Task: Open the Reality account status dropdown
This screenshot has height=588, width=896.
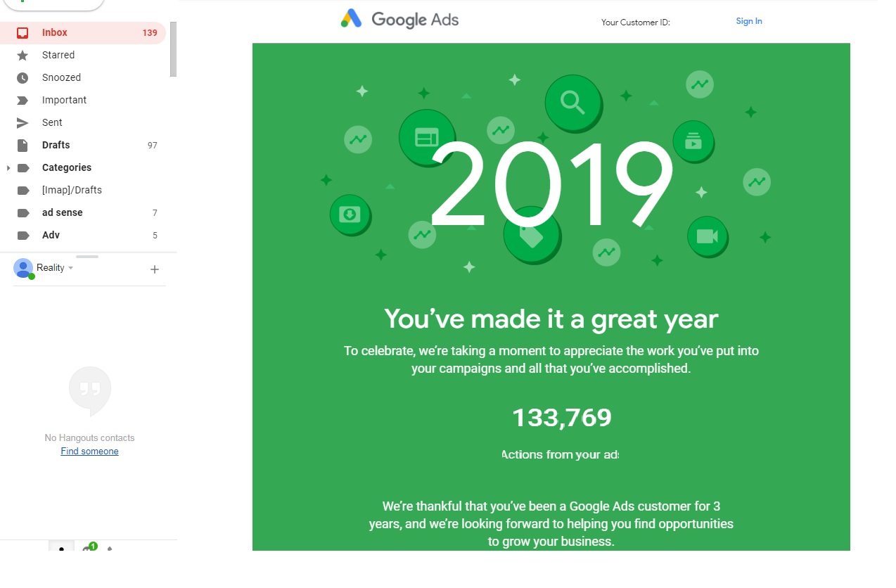Action: (70, 268)
